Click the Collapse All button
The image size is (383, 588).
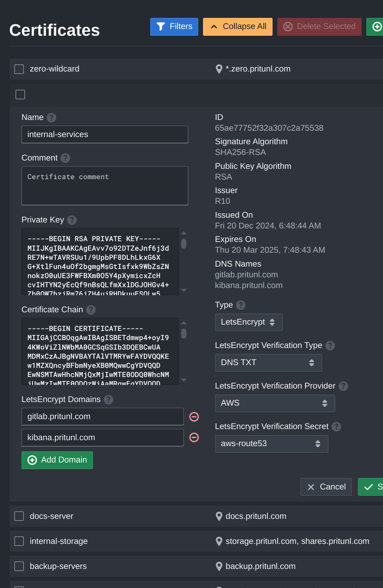[x=238, y=27]
